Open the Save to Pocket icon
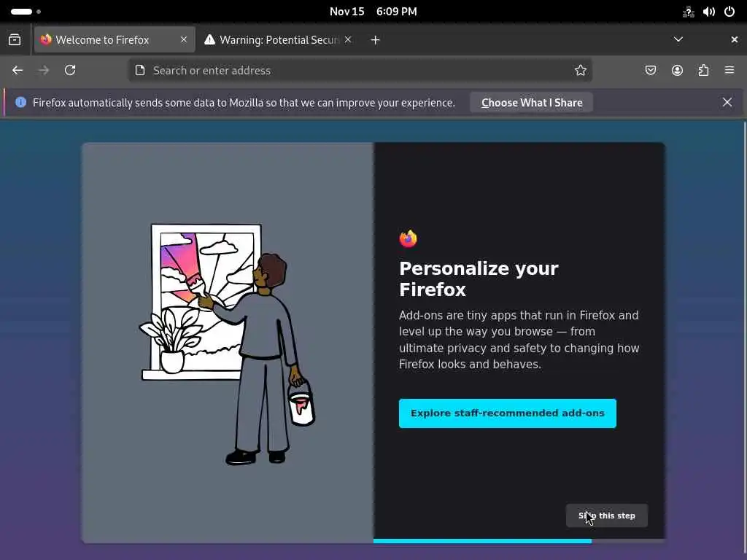Image resolution: width=747 pixels, height=560 pixels. [650, 71]
